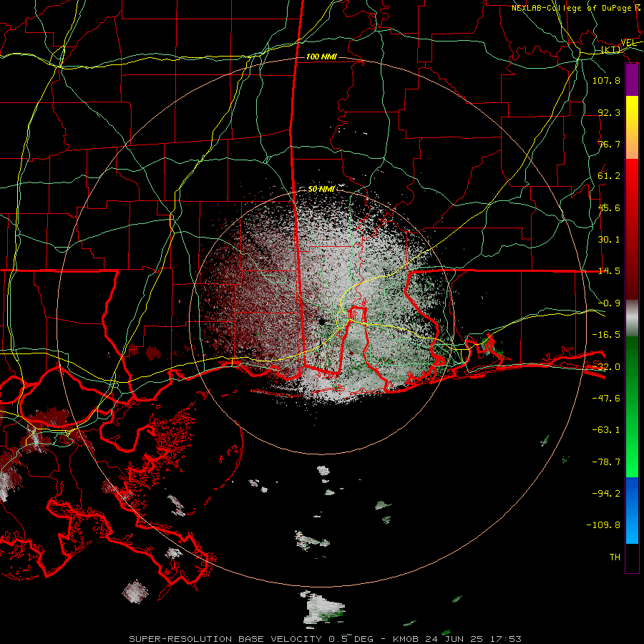Click the [KT] units label

coord(611,50)
